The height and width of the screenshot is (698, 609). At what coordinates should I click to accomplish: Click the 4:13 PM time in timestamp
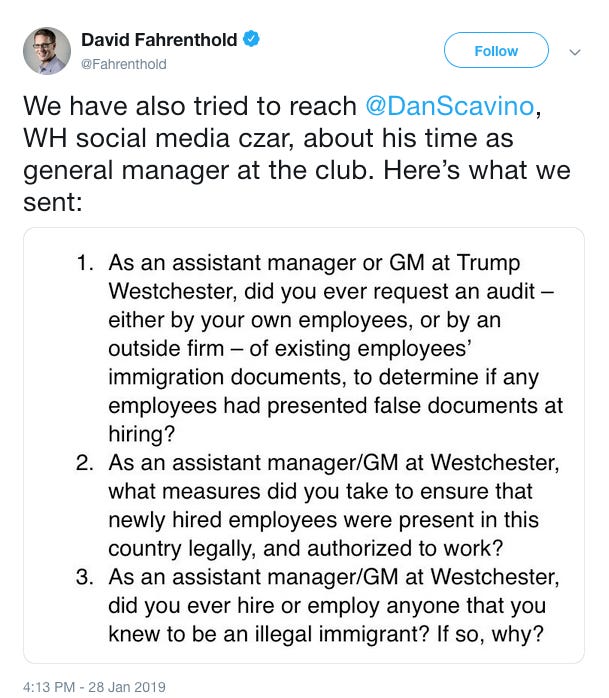[49, 686]
